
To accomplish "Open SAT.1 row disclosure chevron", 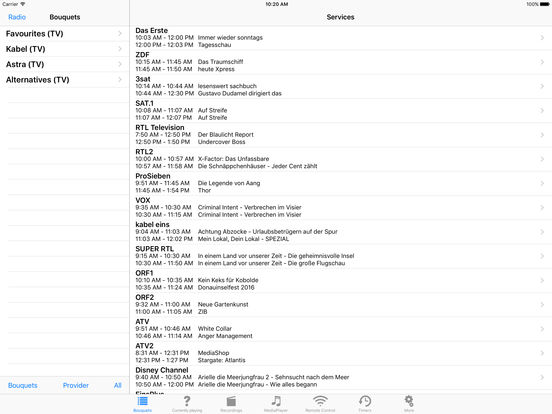I will pos(542,111).
